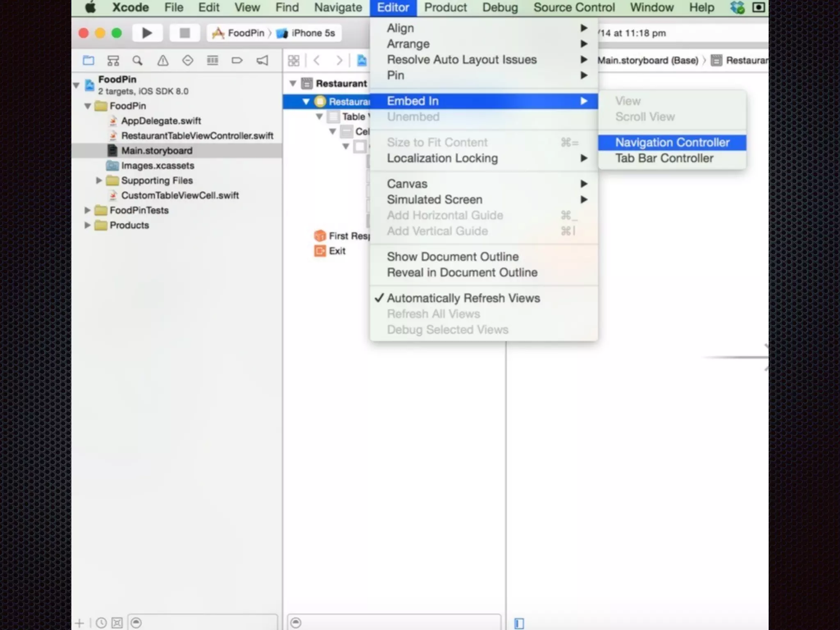The width and height of the screenshot is (840, 630).
Task: Click the navigator filter field
Action: (205, 623)
